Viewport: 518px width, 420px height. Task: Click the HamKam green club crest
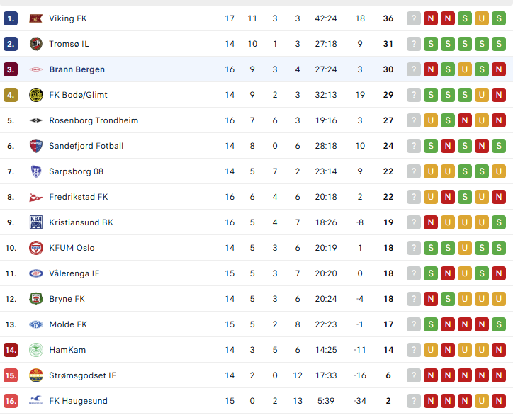pos(35,350)
